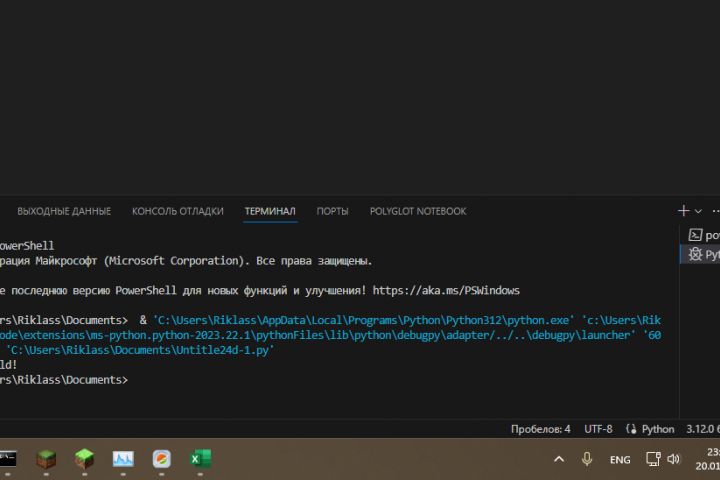Select the powershell terminal entry icon
This screenshot has width=720, height=480.
pos(695,235)
